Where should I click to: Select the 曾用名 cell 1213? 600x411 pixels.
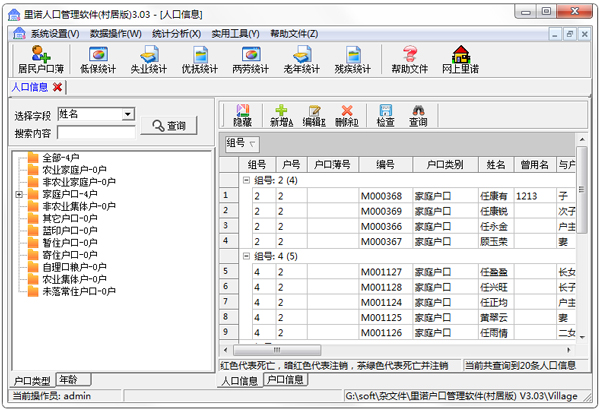coord(535,196)
